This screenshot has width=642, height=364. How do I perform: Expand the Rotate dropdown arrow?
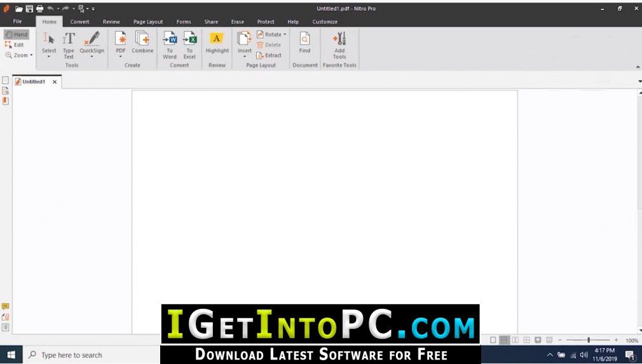pos(285,34)
